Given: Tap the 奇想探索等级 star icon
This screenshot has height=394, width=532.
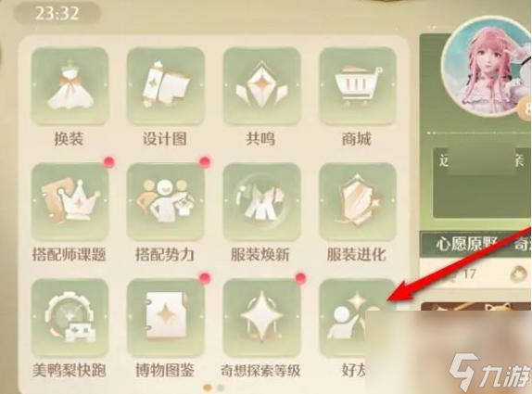Looking at the screenshot, I should [x=261, y=317].
